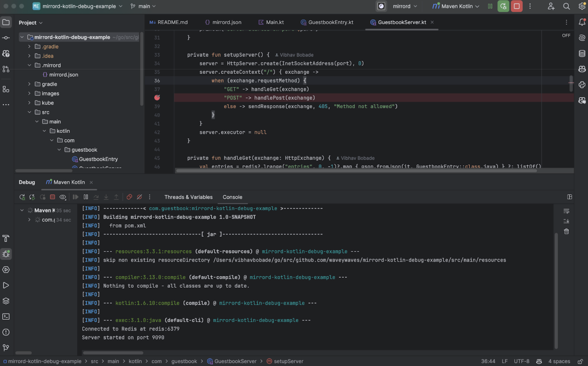
Task: Select the Step Into debugger icon
Action: [106, 197]
